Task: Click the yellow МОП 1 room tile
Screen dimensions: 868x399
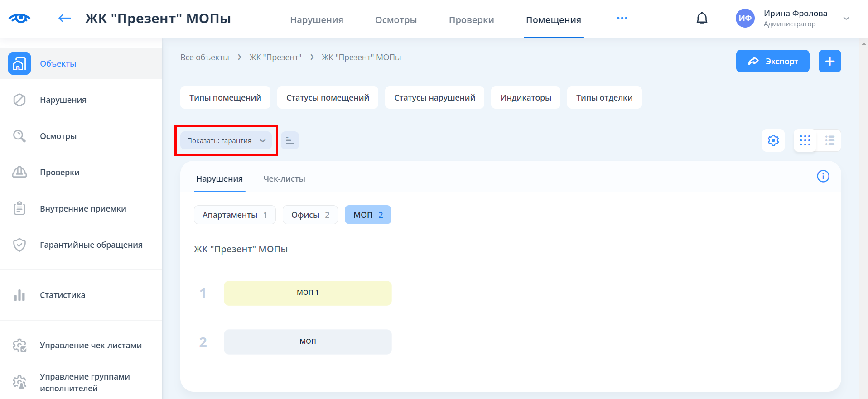Action: tap(308, 293)
